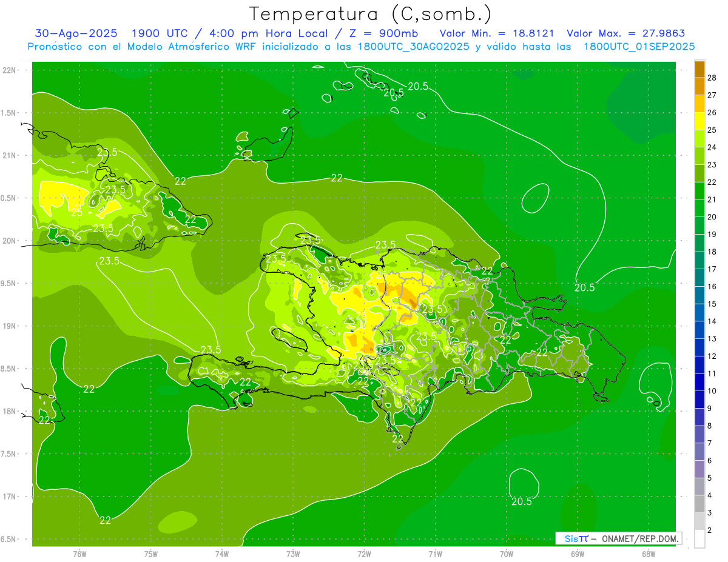728x562 pixels.
Task: Click the "71W" longitude axis label
Action: point(435,554)
